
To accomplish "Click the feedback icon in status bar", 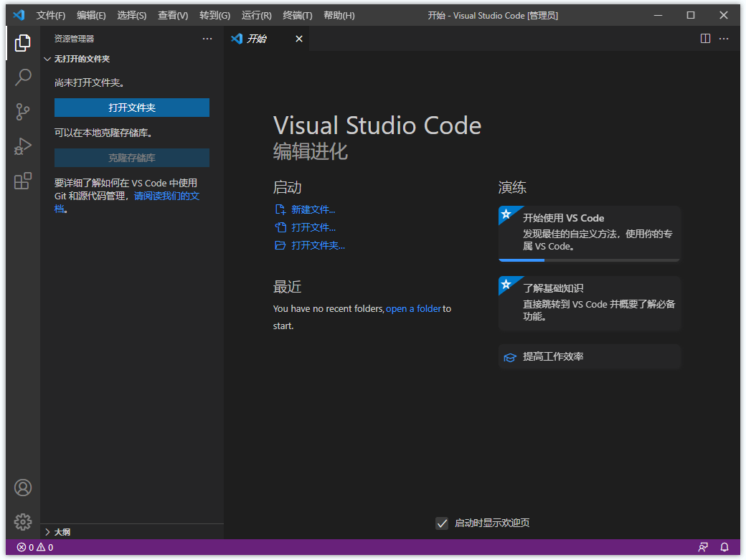I will pos(703,547).
